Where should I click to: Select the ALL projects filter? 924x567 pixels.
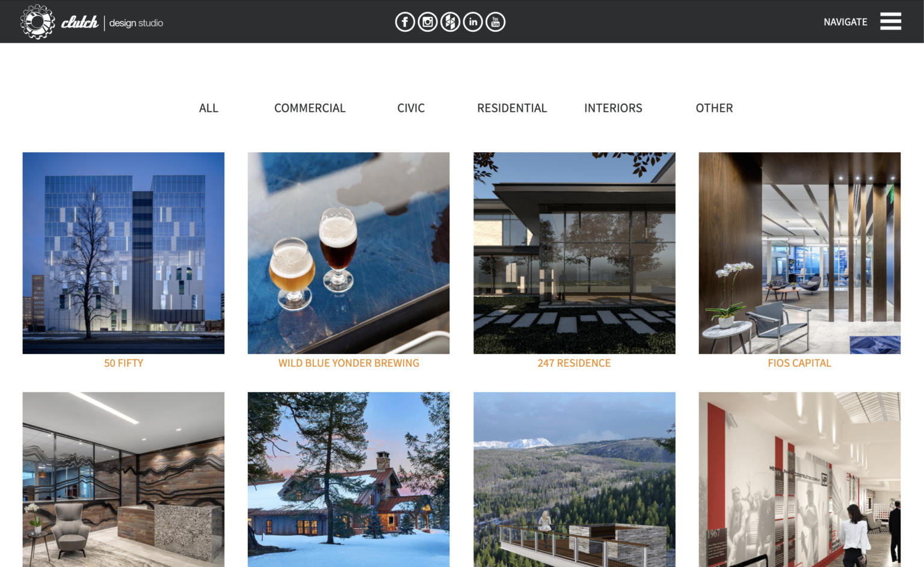pyautogui.click(x=209, y=108)
